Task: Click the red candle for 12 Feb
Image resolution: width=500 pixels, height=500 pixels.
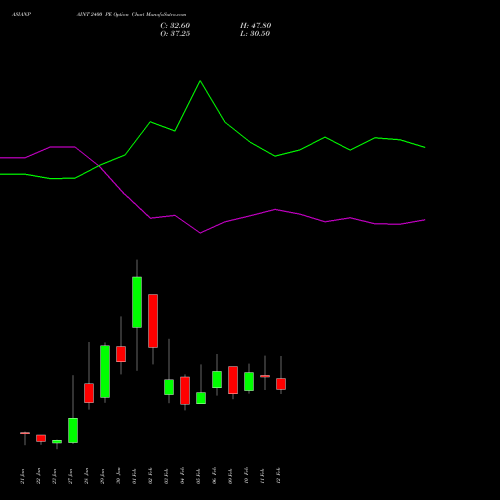Action: click(x=281, y=384)
